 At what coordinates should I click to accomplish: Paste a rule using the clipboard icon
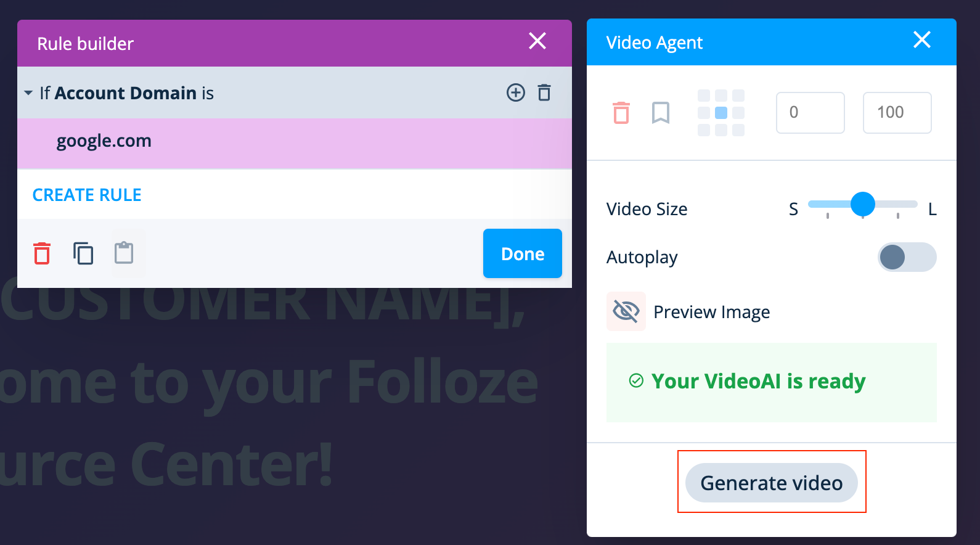pos(124,253)
